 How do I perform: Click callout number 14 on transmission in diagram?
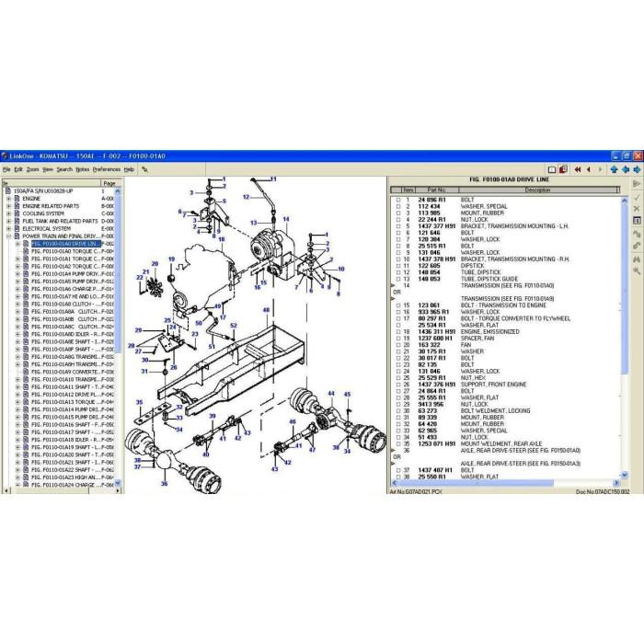pyautogui.click(x=286, y=219)
